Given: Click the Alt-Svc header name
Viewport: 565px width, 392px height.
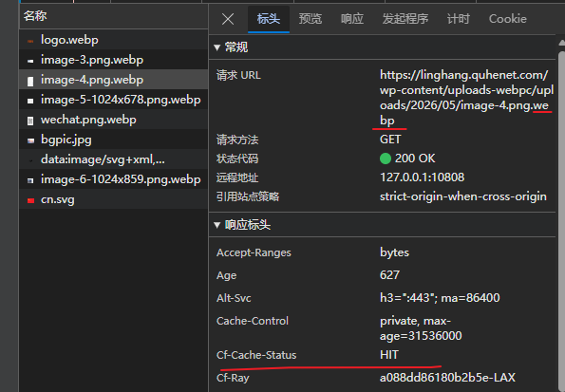Looking at the screenshot, I should [x=234, y=298].
